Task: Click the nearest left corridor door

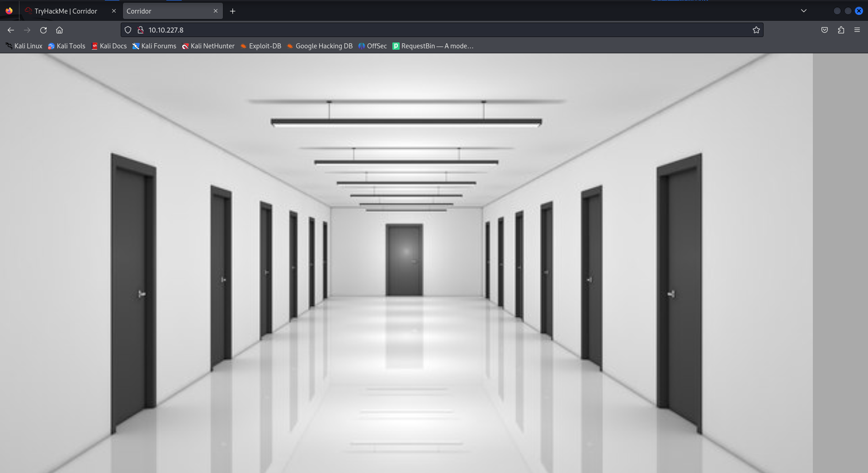Action: click(x=133, y=294)
